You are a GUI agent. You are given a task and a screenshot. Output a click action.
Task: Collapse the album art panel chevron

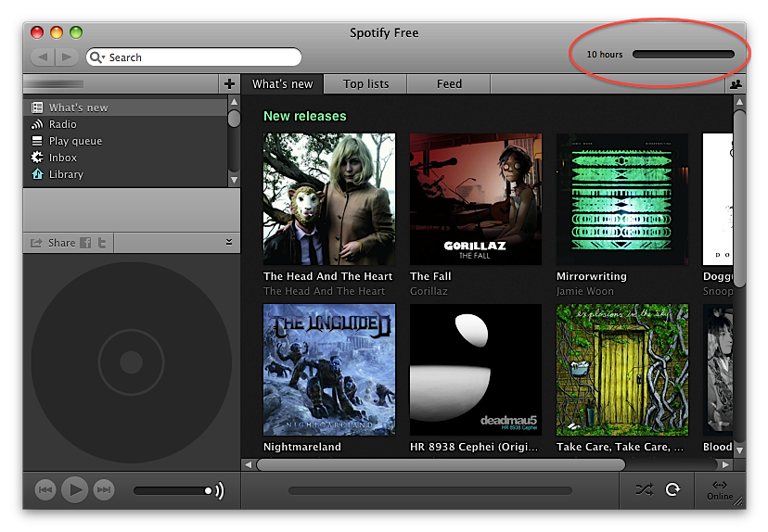pos(229,242)
